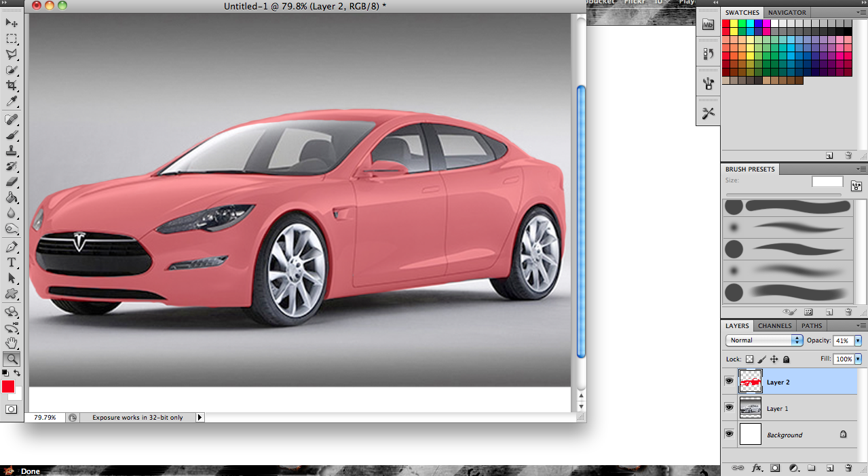Select the Custom Shape tool

click(12, 294)
